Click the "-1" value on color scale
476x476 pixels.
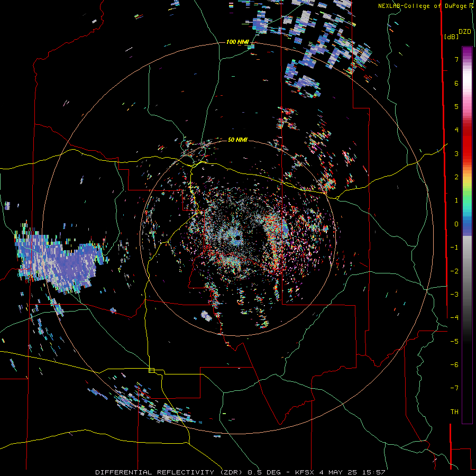[454, 248]
